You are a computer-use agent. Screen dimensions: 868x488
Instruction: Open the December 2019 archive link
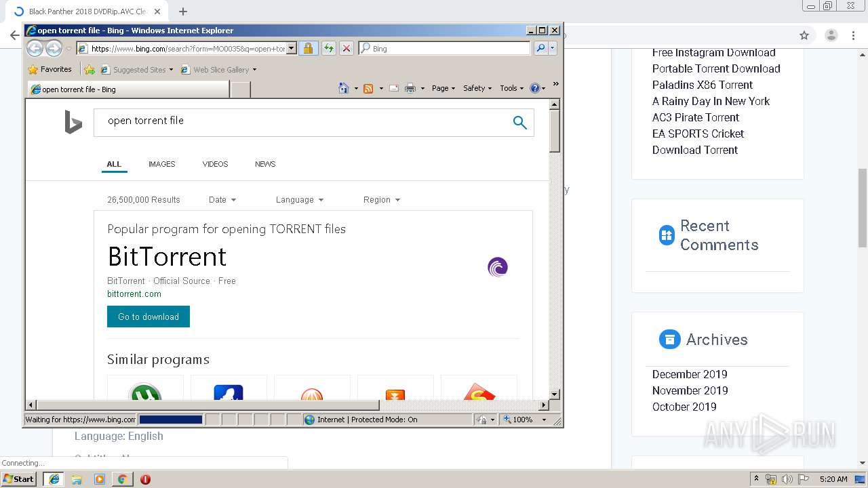[690, 374]
